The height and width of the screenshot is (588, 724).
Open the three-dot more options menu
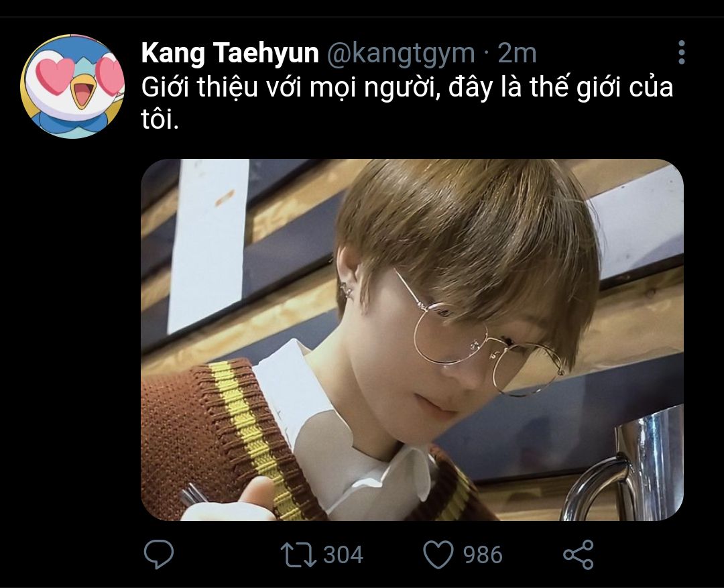tap(681, 52)
